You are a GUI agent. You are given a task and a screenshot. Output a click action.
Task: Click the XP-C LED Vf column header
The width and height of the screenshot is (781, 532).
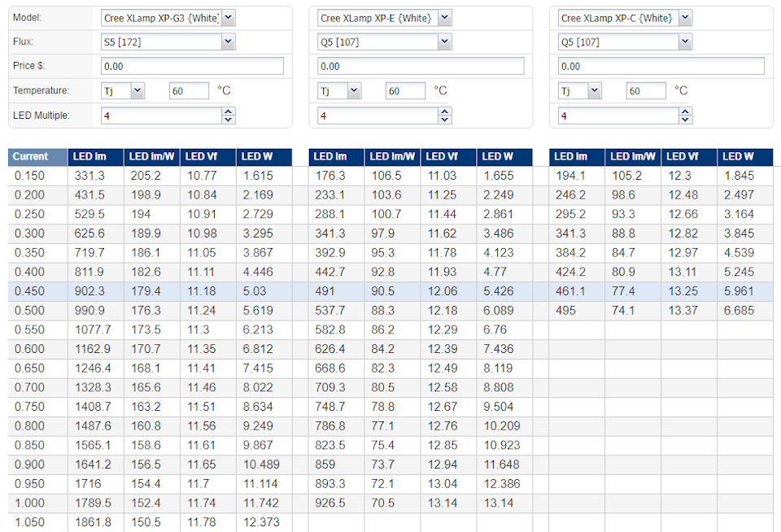pyautogui.click(x=689, y=156)
